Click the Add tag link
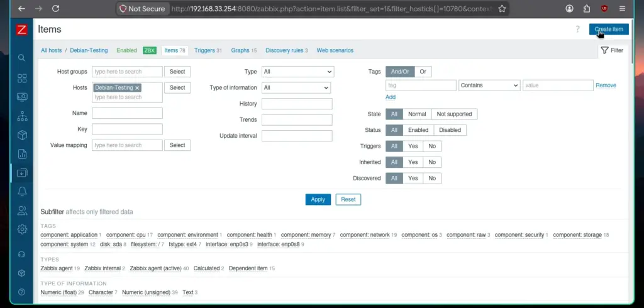This screenshot has width=644, height=308. click(390, 97)
